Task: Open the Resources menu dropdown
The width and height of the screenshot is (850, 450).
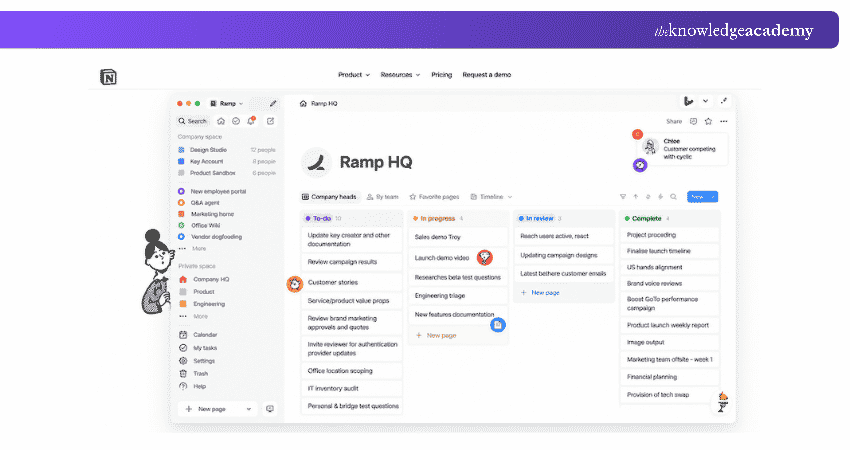Action: click(x=400, y=75)
